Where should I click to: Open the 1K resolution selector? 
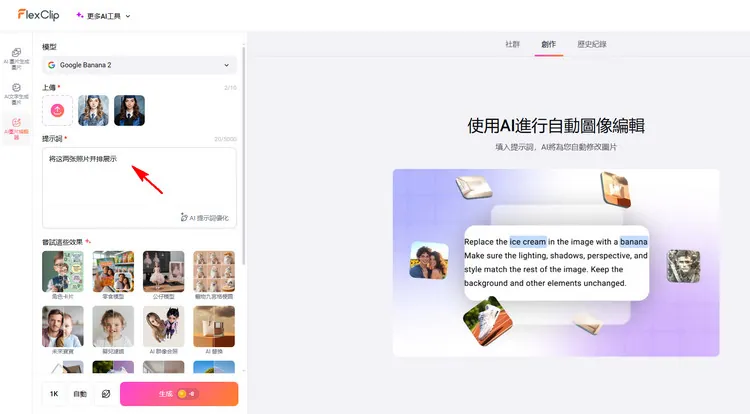[54, 394]
